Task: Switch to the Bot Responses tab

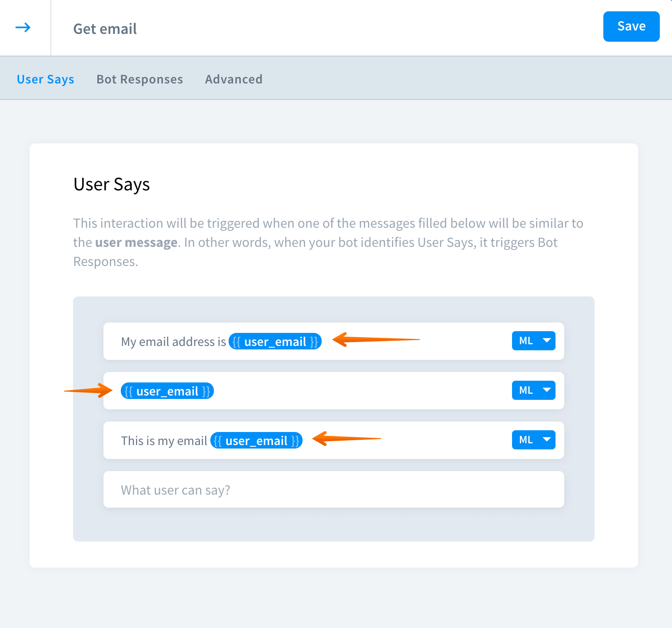Action: (140, 79)
